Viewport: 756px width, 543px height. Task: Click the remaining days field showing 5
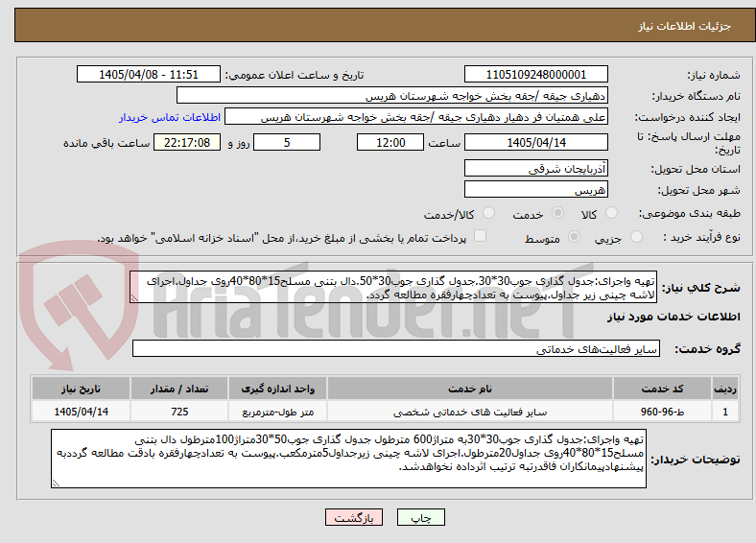click(287, 142)
